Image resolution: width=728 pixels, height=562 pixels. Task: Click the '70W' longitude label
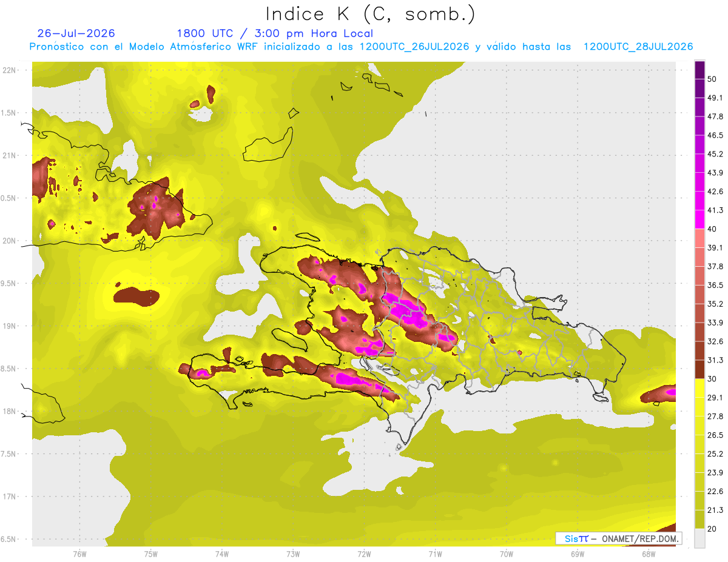click(x=507, y=554)
